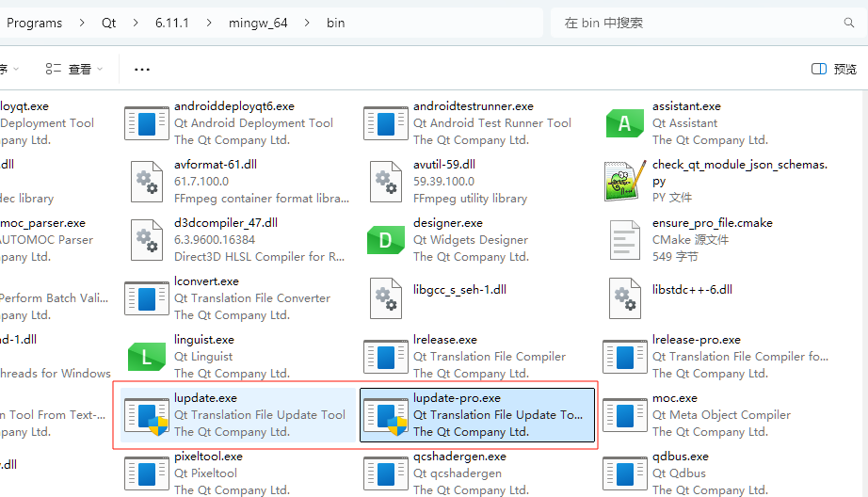Select the lupdate.exe shield icon
This screenshot has width=868, height=497.
pyautogui.click(x=147, y=416)
